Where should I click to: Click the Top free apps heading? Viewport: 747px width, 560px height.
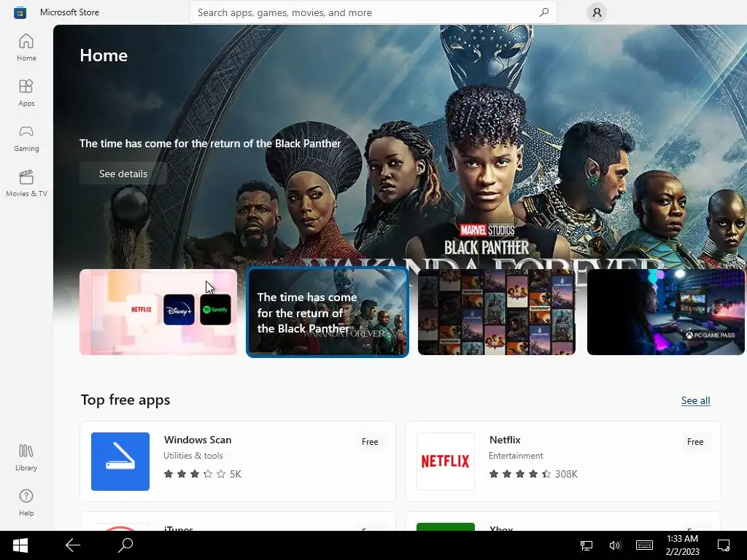pos(125,400)
